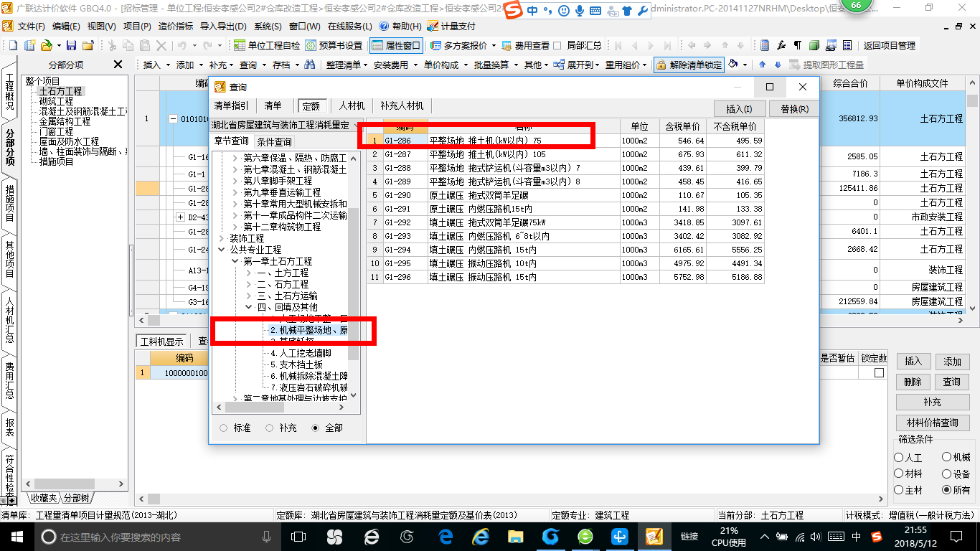This screenshot has width=980, height=551.
Task: Open File Explorer from the taskbar
Action: click(515, 536)
